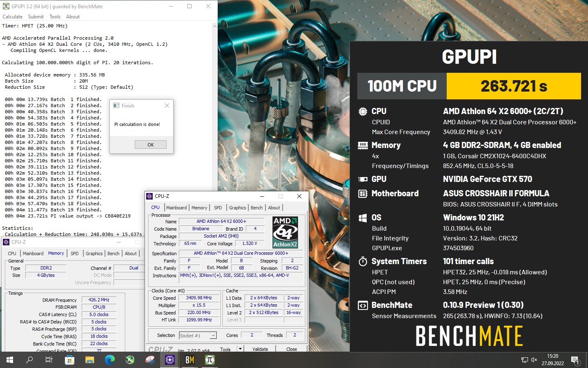Click the Code Name Brisbane value
The image size is (588, 368).
click(x=200, y=229)
